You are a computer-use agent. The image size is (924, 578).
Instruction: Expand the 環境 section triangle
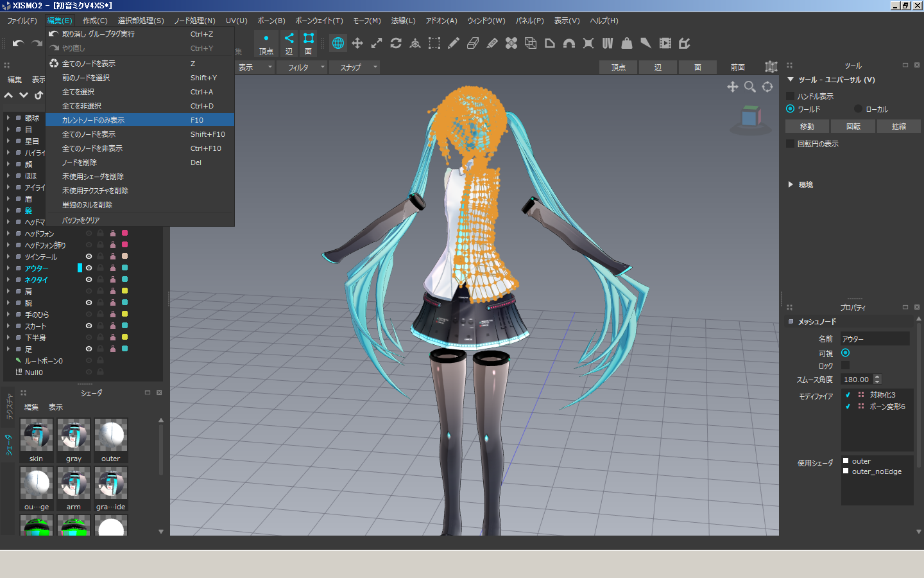[x=791, y=184]
